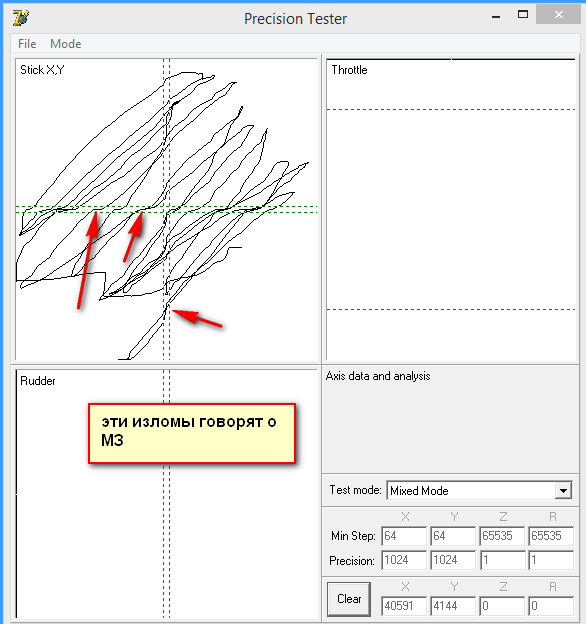Click the Precision Y field
This screenshot has height=624, width=586.
point(453,560)
